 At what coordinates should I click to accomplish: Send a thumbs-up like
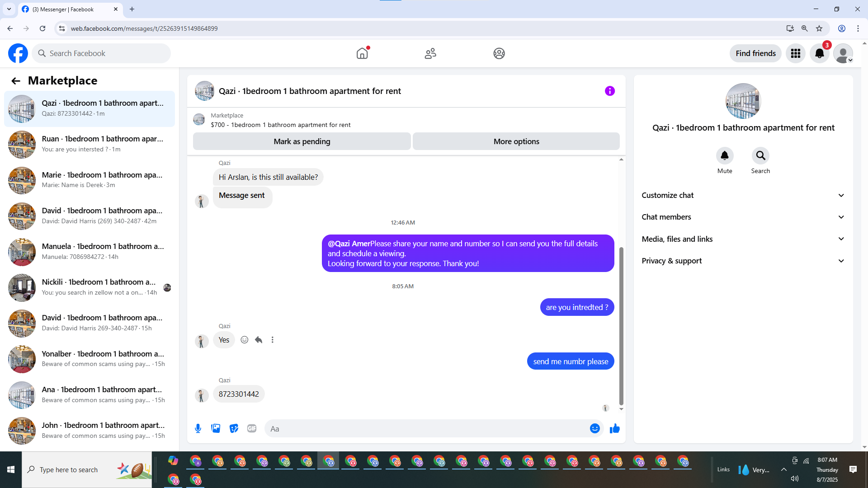[x=615, y=429]
